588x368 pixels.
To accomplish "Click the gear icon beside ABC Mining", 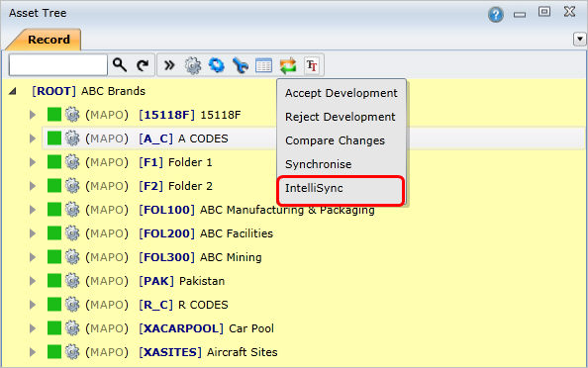I will click(72, 257).
